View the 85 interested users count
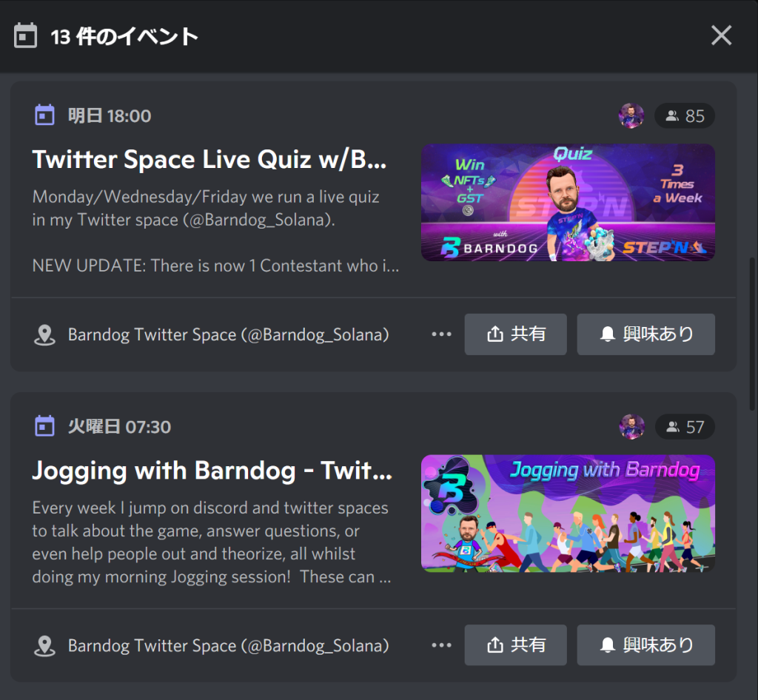Image resolution: width=758 pixels, height=700 pixels. [x=685, y=115]
